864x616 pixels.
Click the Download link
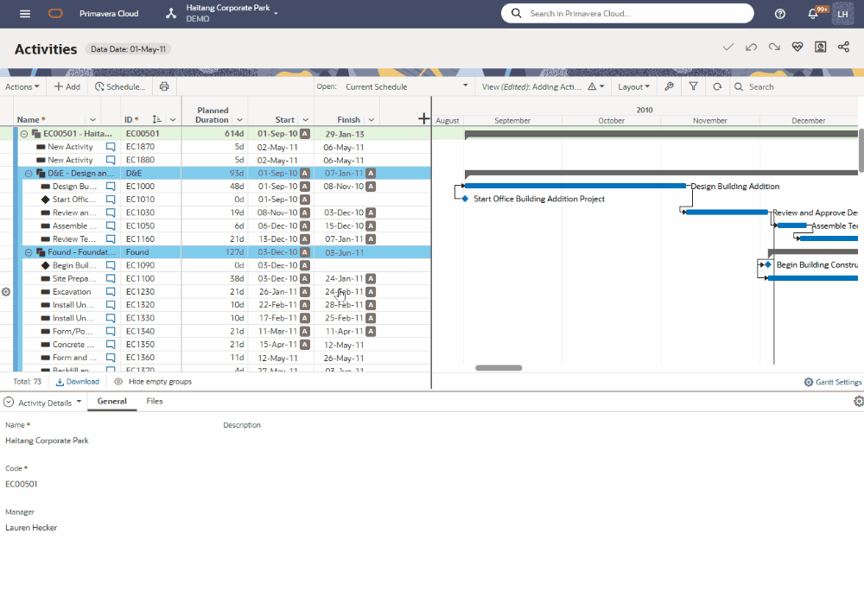[x=78, y=382]
